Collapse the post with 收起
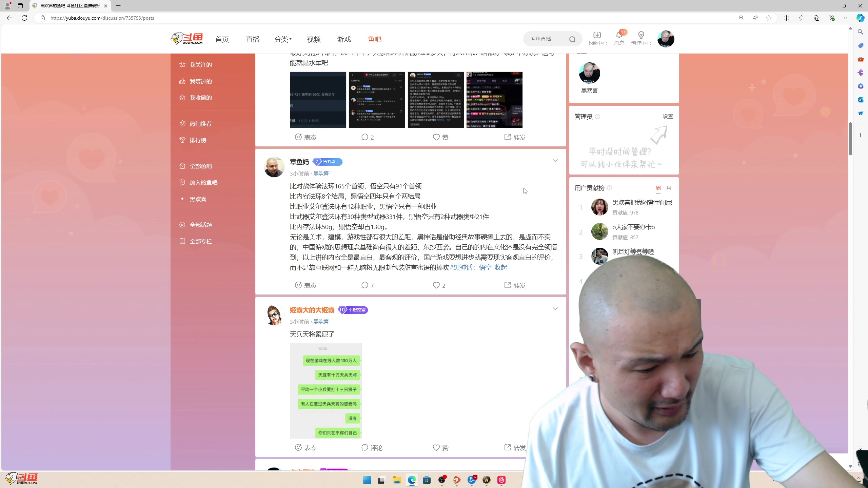 501,267
